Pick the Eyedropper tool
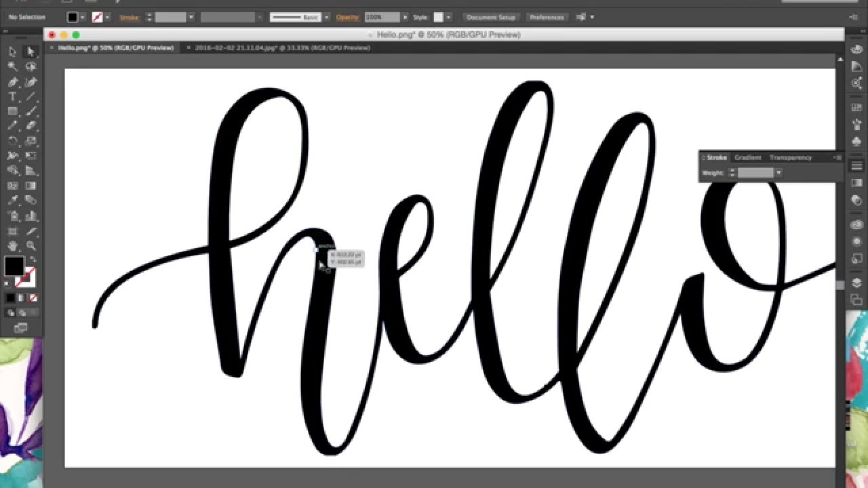Image resolution: width=868 pixels, height=488 pixels. [x=12, y=201]
